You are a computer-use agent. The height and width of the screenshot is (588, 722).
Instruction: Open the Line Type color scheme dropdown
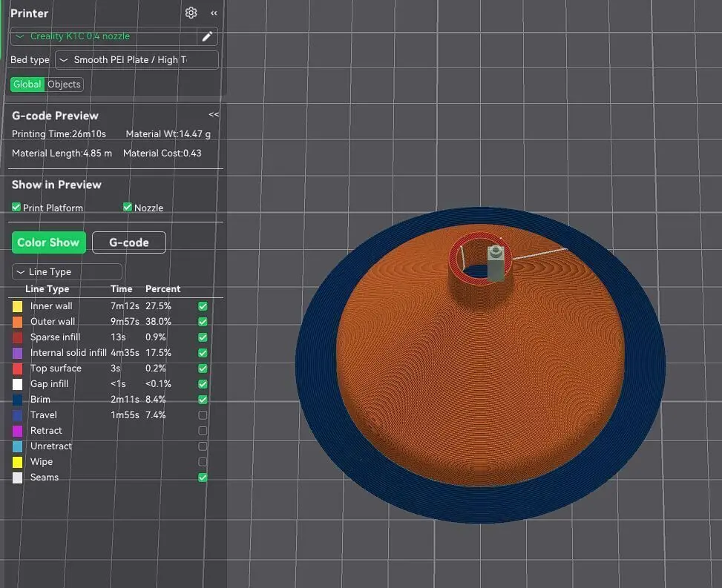pos(67,272)
